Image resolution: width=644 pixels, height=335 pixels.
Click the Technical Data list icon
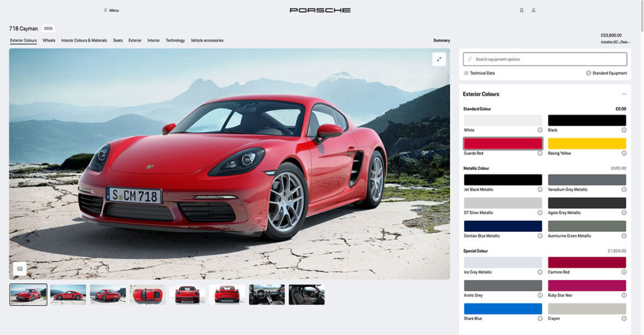pos(466,73)
